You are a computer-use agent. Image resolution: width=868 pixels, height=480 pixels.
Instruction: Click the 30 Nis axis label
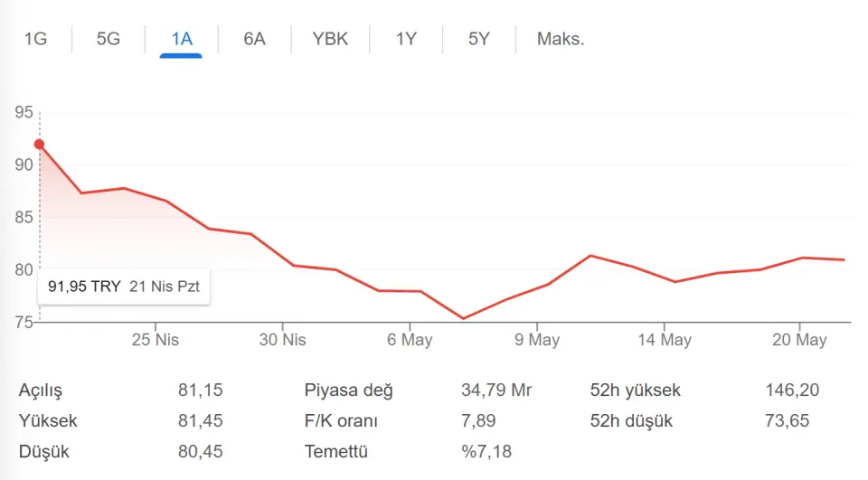[282, 339]
